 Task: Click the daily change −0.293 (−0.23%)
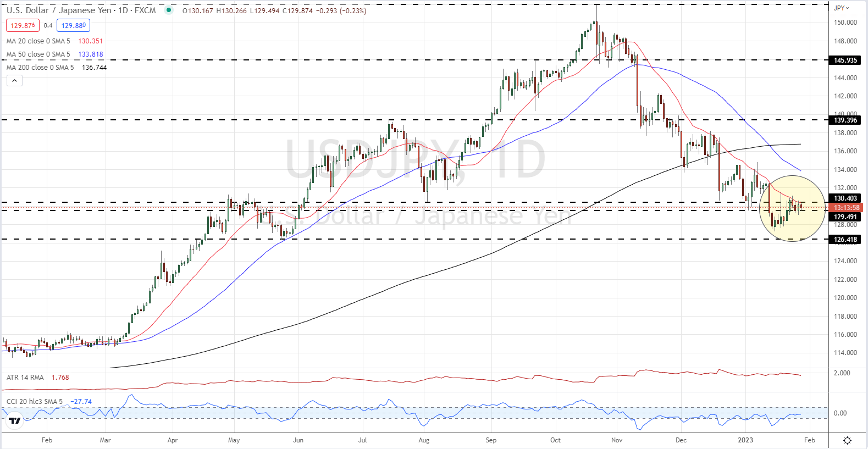point(341,11)
